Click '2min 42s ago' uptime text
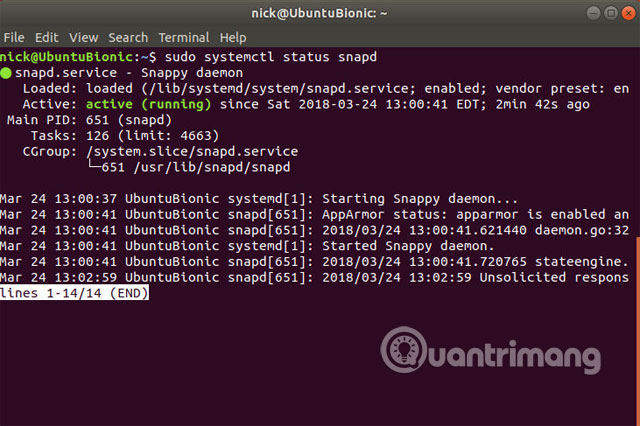This screenshot has height=426, width=640. (x=542, y=104)
